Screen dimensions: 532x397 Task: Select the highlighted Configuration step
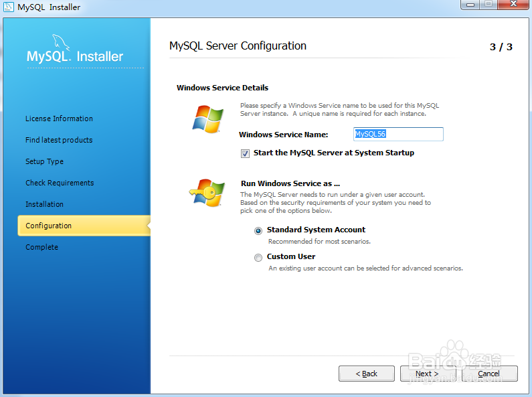point(84,226)
